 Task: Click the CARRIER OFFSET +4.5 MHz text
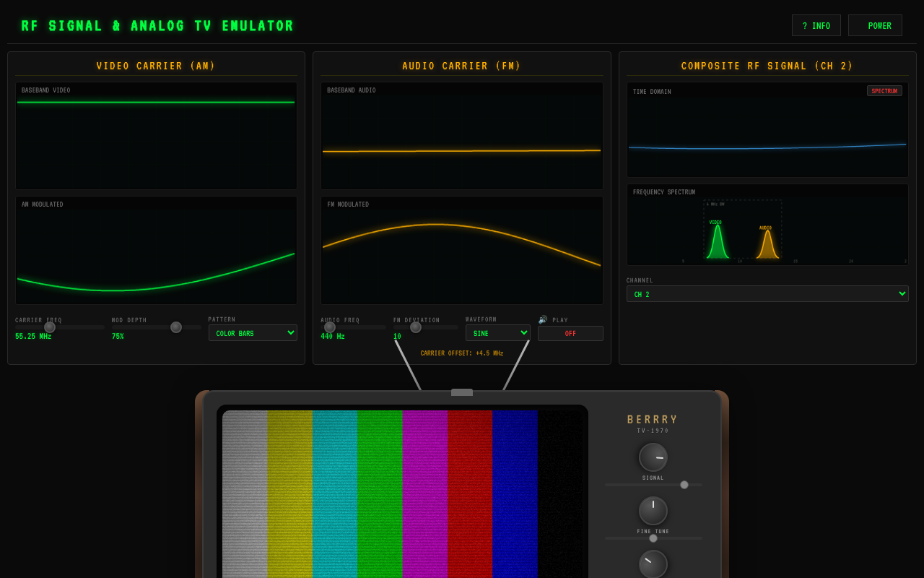[462, 353]
